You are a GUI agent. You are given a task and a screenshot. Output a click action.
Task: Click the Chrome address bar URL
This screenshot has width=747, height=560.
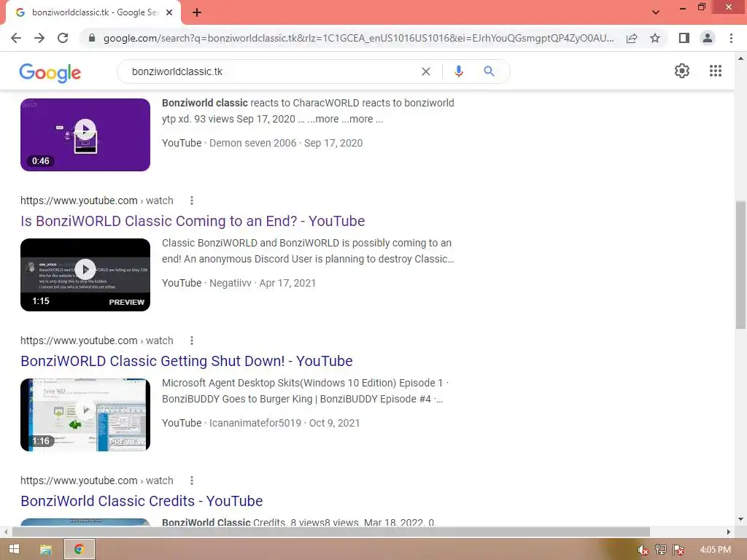(358, 38)
